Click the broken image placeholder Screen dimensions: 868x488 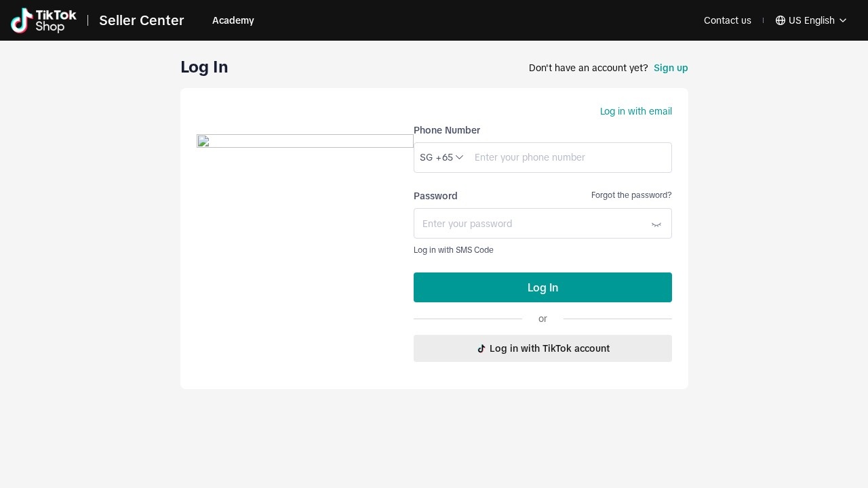[304, 141]
